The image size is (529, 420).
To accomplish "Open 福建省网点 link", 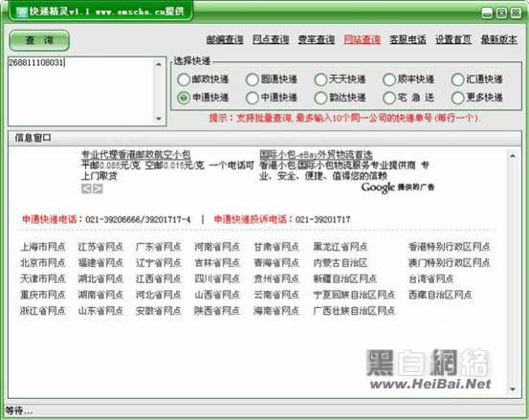I will click(100, 262).
